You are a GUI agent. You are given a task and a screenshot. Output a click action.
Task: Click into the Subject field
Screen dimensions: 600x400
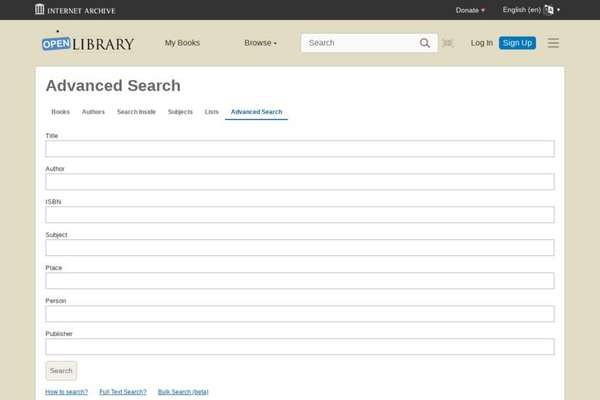300,247
